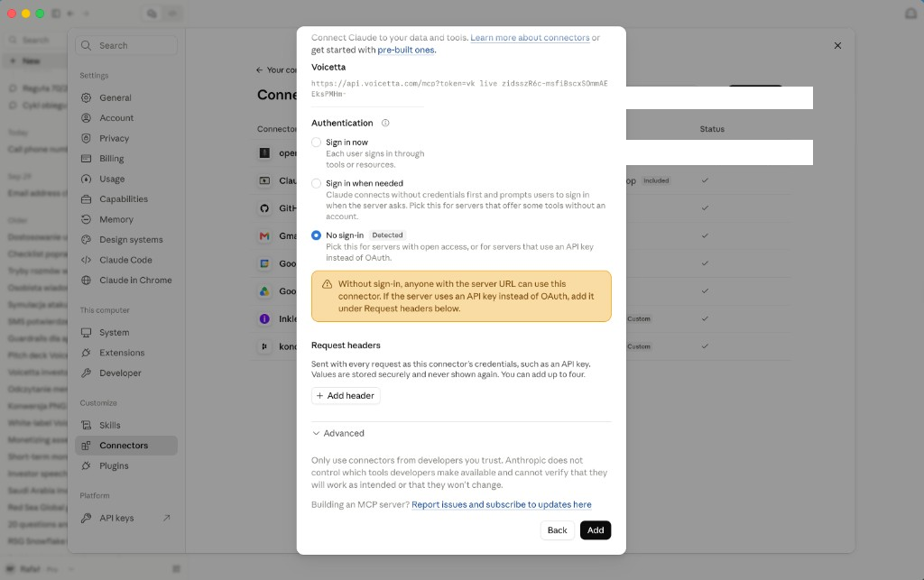924x580 pixels.
Task: Expand the Advanced section
Action: [338, 433]
